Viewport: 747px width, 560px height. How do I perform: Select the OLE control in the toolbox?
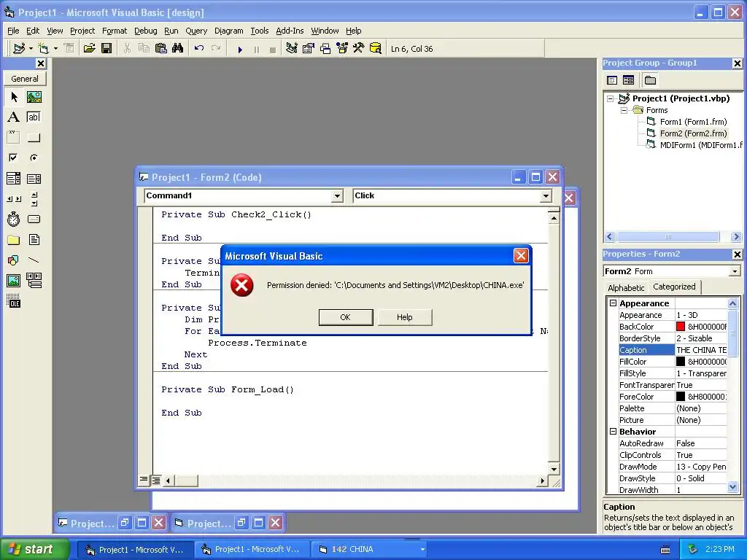(14, 301)
